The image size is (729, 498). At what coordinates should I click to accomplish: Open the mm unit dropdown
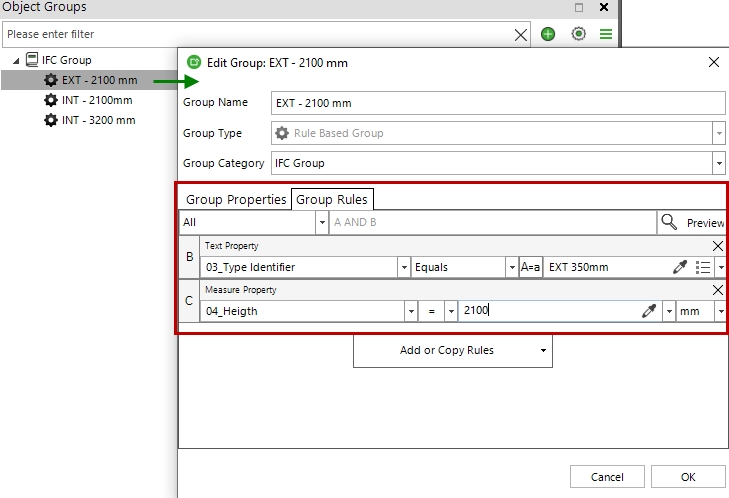(720, 311)
